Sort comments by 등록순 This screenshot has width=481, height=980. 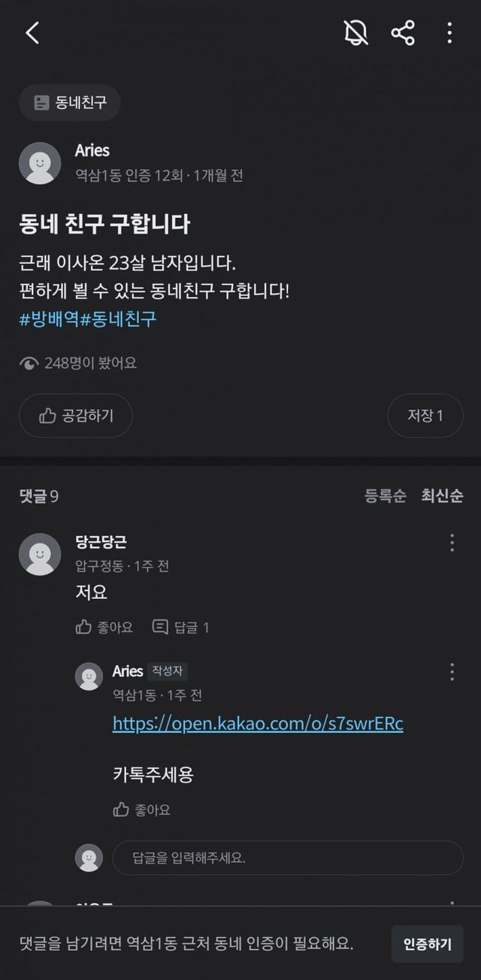386,496
